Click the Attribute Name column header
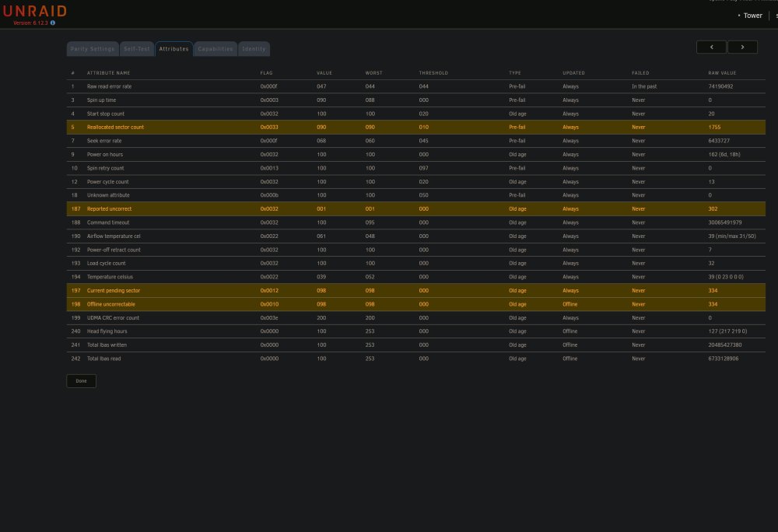778x532 pixels. (x=109, y=73)
